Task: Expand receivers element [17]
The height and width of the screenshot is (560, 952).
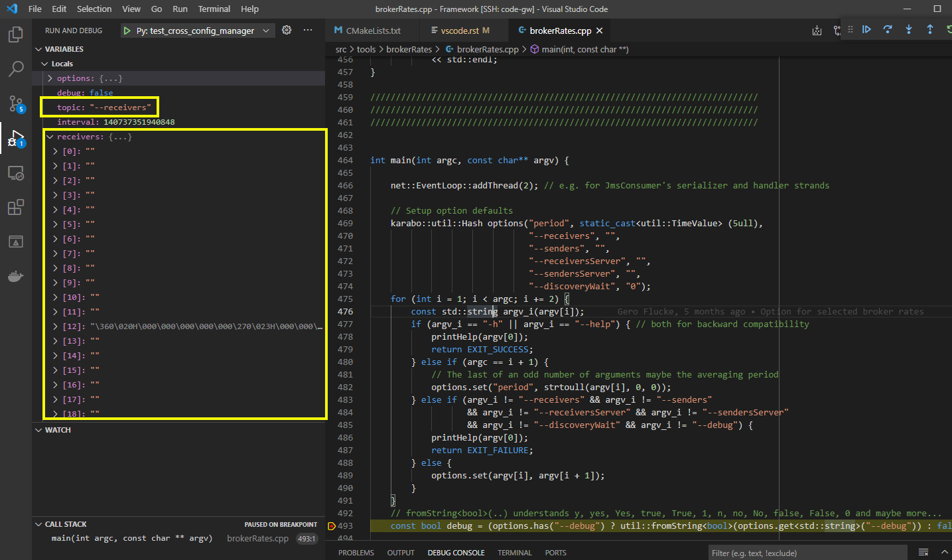Action: point(56,399)
